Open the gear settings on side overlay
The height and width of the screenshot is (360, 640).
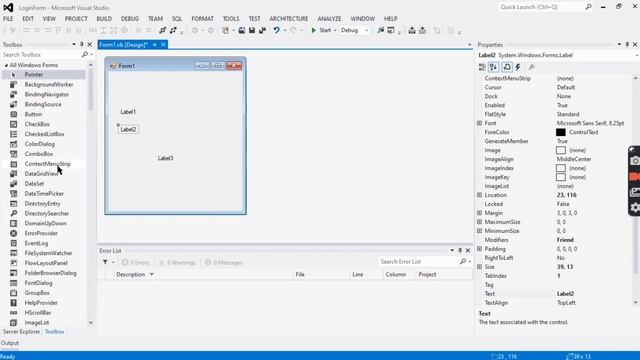[x=635, y=207]
